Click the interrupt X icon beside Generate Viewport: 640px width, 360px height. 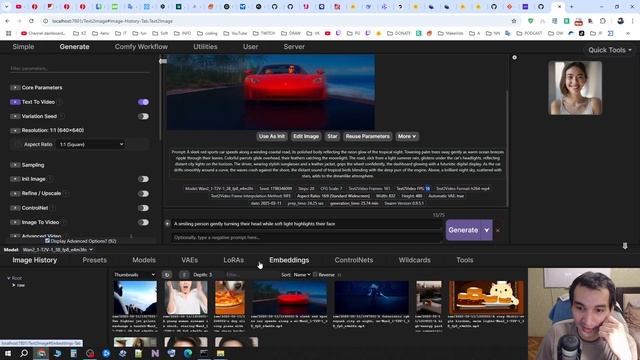[498, 231]
